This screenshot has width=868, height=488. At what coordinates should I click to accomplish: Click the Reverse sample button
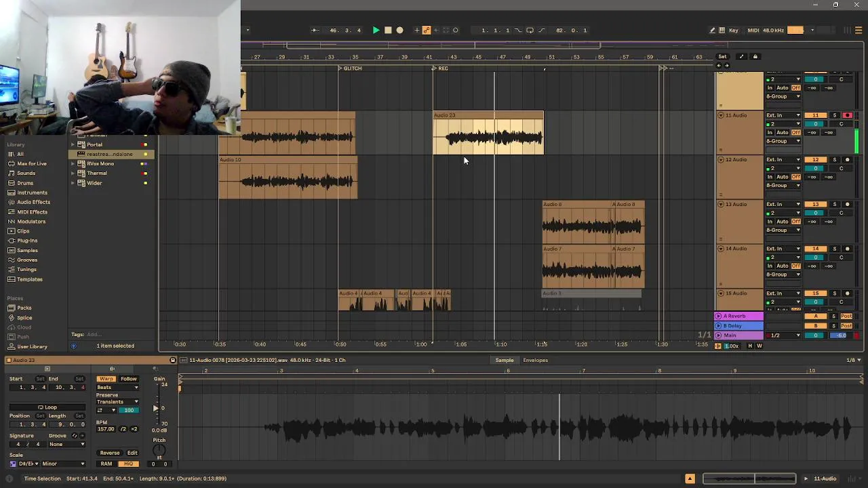(109, 453)
